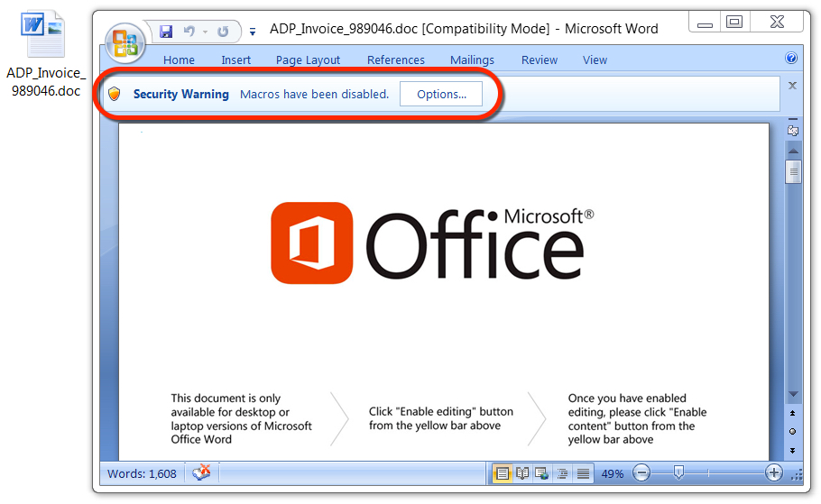Viewport: 821px width, 504px height.
Task: Customize Quick Access Toolbar dropdown
Action: (253, 32)
